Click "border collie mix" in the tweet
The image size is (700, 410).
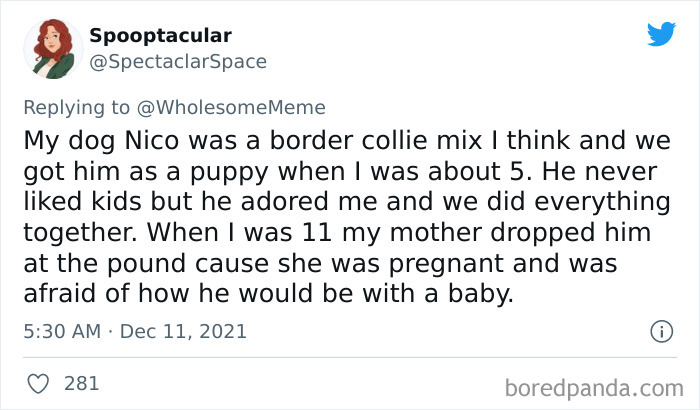pos(376,141)
